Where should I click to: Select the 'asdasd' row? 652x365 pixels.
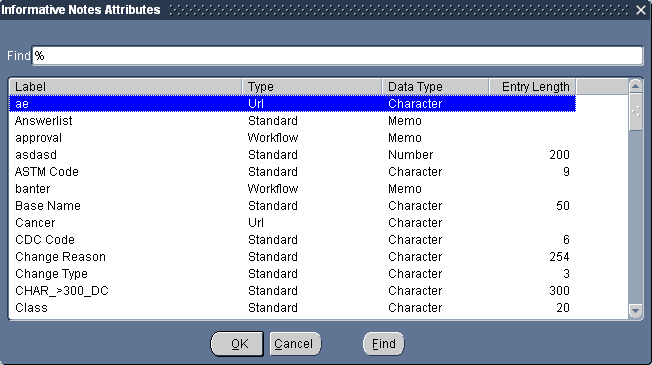point(293,155)
